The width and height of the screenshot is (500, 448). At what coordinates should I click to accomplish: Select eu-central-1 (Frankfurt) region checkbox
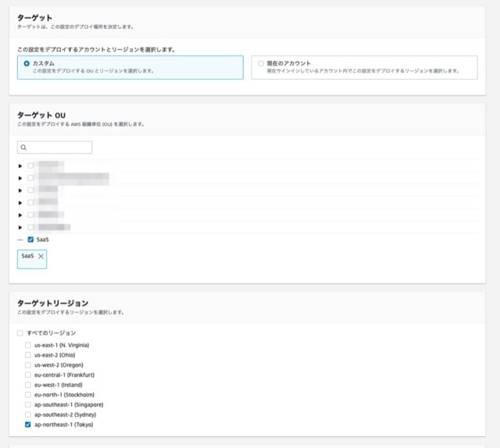point(28,375)
